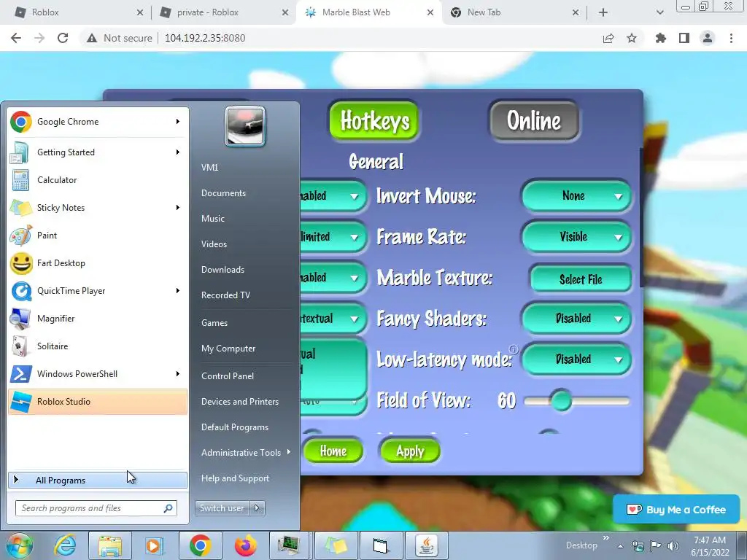Launch Getting Started from Start menu
Screen dimensions: 747x560
[98, 152]
